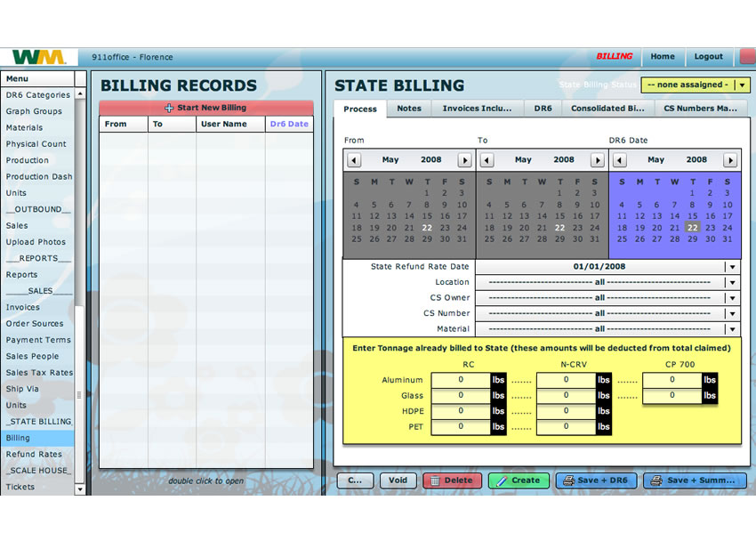Screen dimensions: 756x549
Task: Open Upload Photos in menu
Action: pyautogui.click(x=37, y=242)
